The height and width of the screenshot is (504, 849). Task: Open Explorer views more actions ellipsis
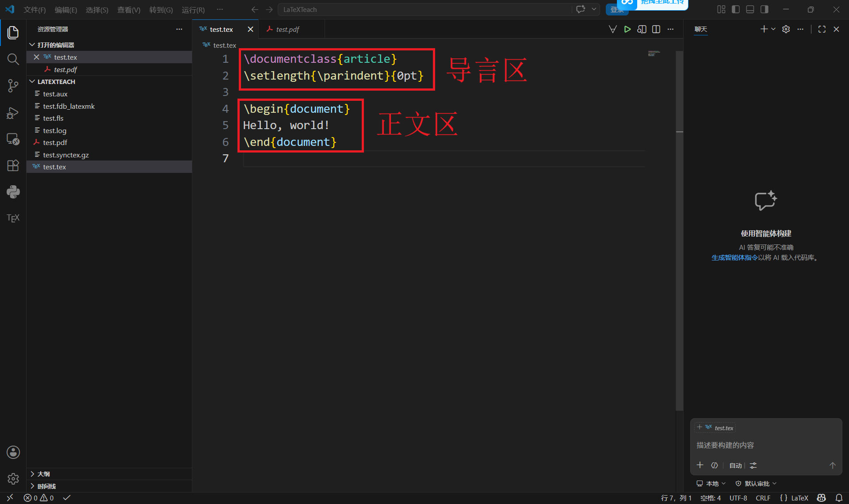[179, 29]
